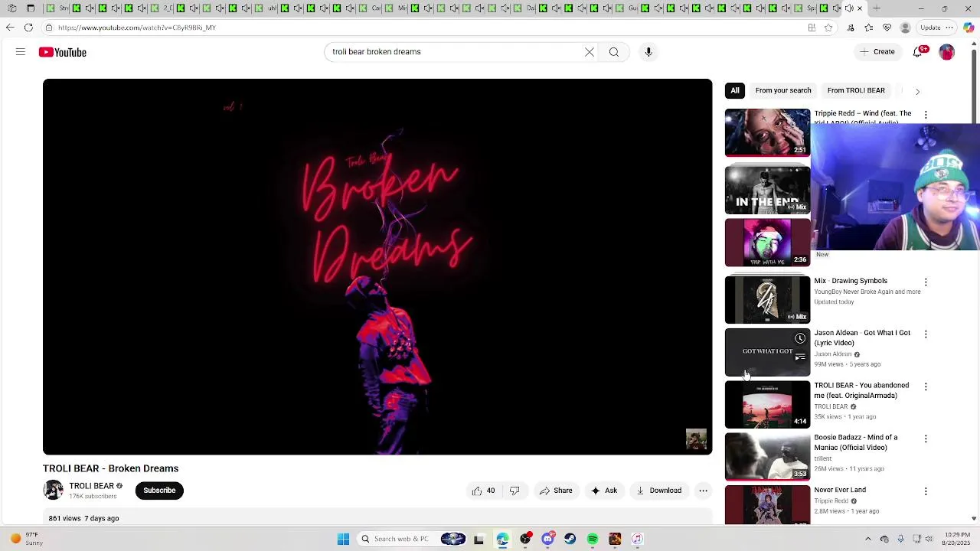The image size is (980, 551).
Task: Clear the search box with the X
Action: (590, 52)
